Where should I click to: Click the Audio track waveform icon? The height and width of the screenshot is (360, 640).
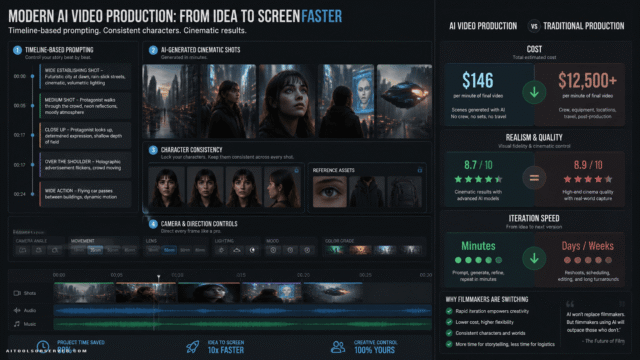coord(17,310)
